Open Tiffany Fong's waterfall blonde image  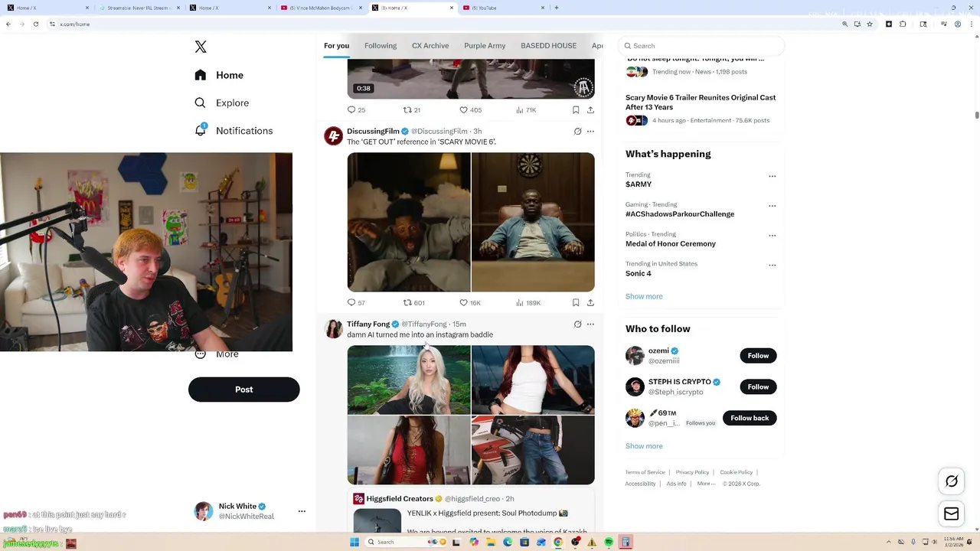(x=409, y=380)
